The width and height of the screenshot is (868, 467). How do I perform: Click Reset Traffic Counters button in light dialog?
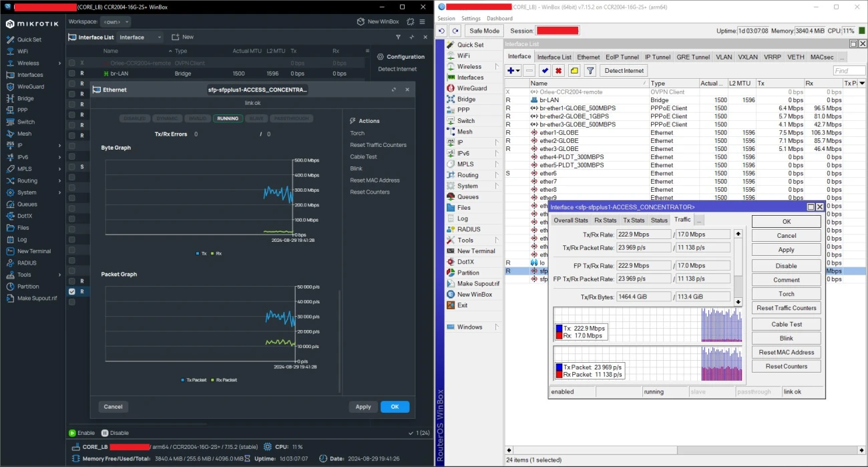tap(787, 308)
